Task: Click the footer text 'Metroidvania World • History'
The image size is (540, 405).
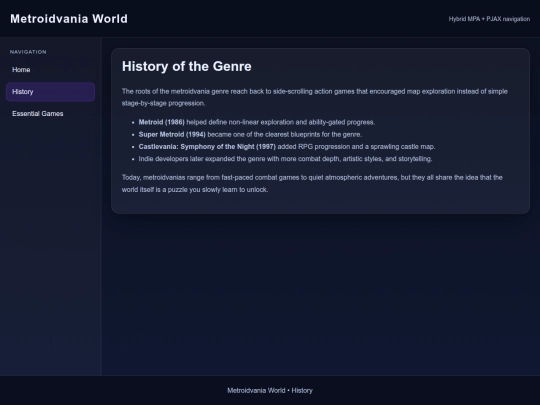Action: pyautogui.click(x=270, y=391)
